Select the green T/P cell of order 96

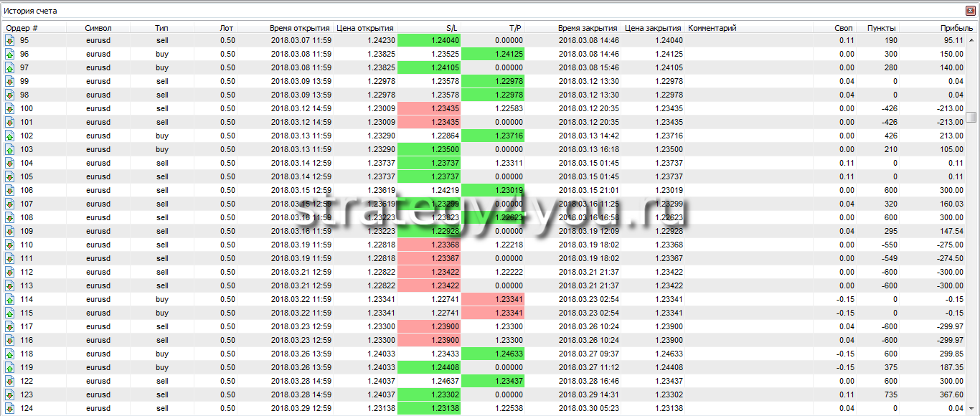tap(493, 54)
